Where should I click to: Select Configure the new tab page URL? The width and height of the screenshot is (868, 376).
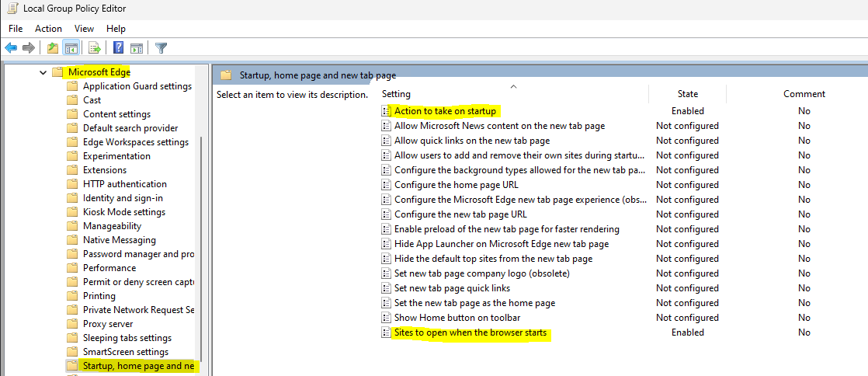coord(460,214)
